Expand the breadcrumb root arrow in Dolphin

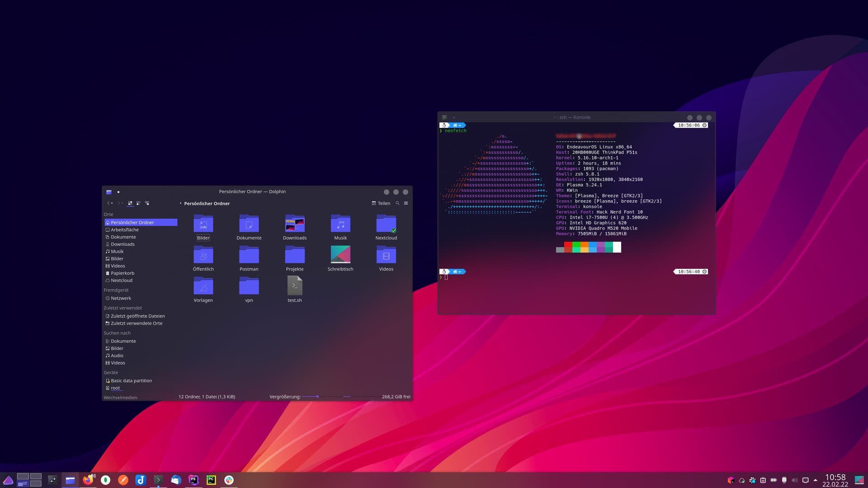[x=180, y=203]
